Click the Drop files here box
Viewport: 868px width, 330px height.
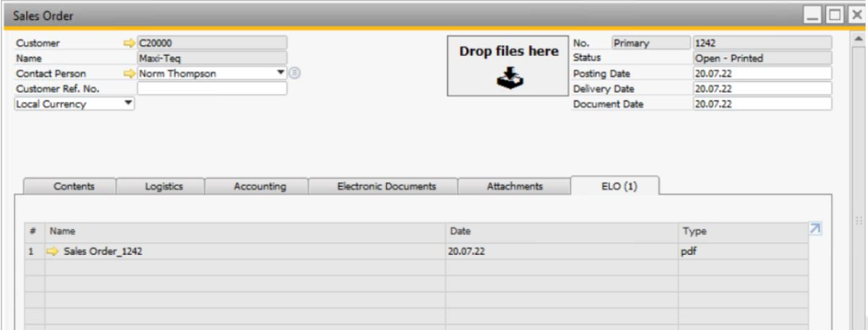pyautogui.click(x=508, y=66)
